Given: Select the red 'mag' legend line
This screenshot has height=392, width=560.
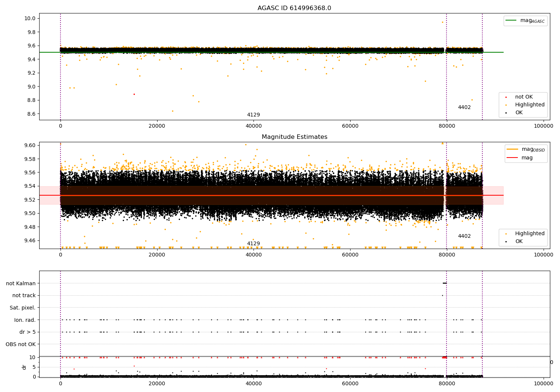Looking at the screenshot, I should [x=512, y=158].
